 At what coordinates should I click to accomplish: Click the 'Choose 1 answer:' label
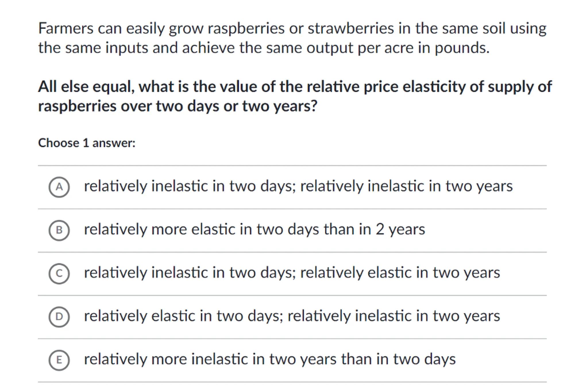click(86, 143)
